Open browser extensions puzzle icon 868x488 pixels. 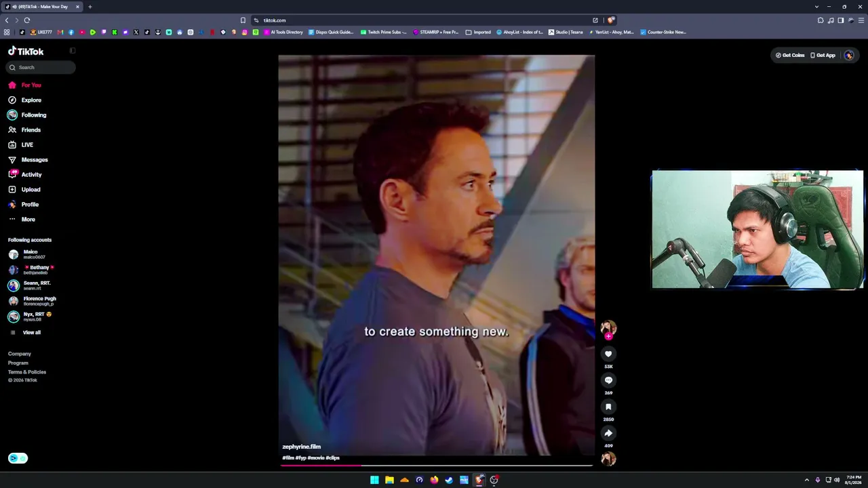(821, 20)
